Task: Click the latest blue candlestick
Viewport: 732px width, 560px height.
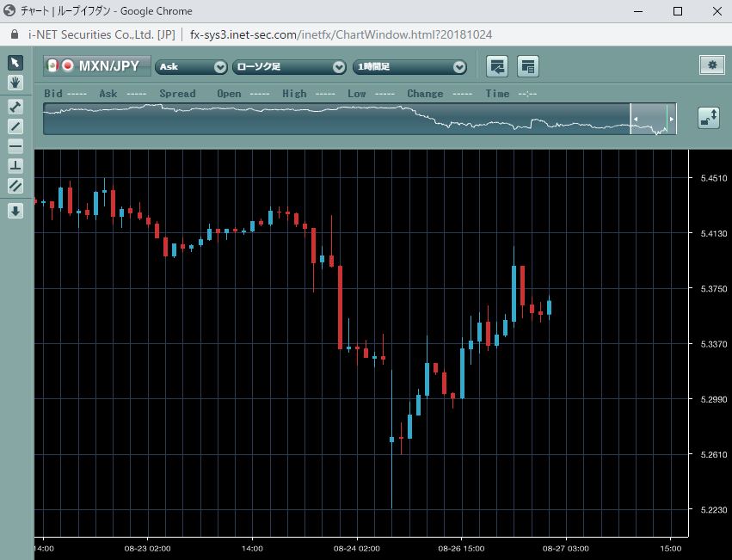Action: coord(550,307)
